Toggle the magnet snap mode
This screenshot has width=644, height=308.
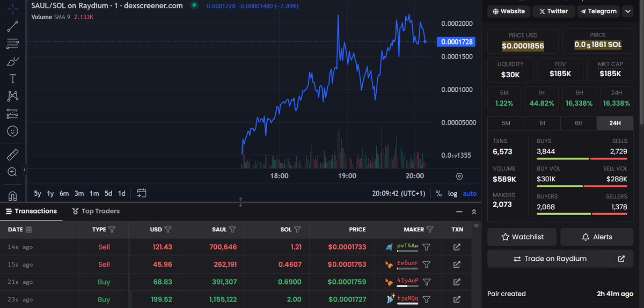click(x=12, y=195)
